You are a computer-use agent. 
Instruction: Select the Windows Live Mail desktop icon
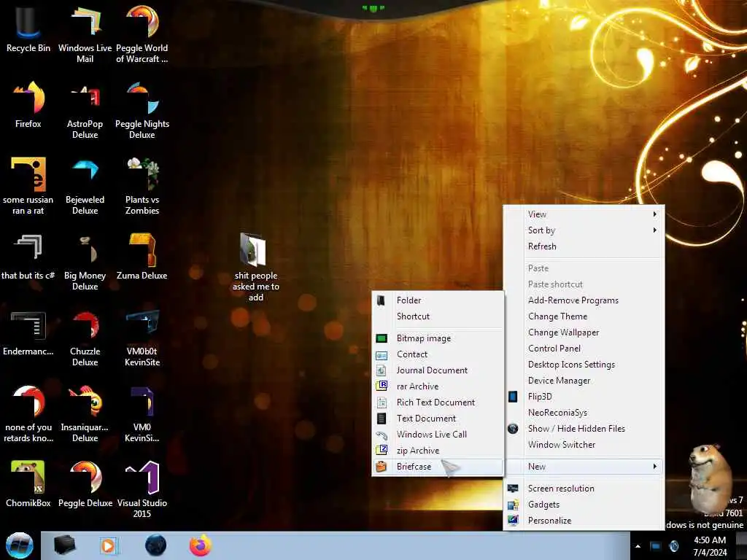pyautogui.click(x=85, y=34)
